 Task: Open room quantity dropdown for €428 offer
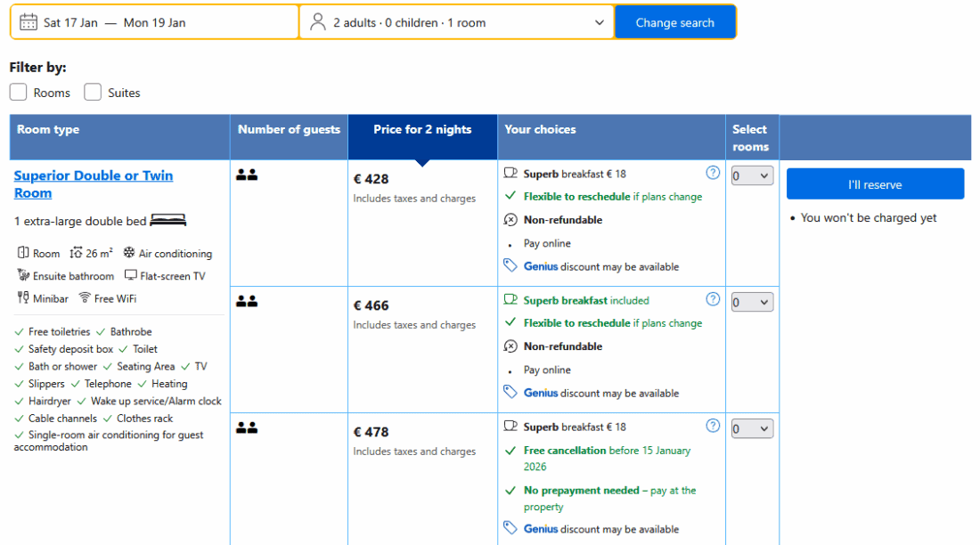[x=752, y=176]
